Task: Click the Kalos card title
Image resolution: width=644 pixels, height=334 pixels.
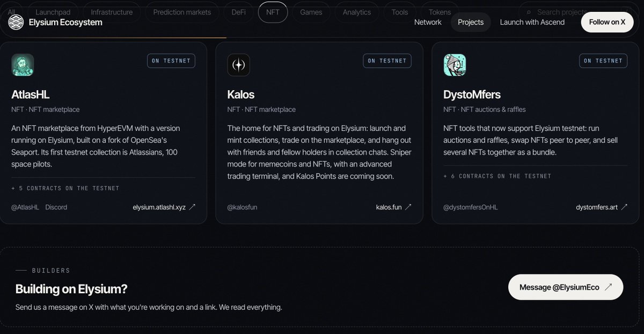Action: (241, 94)
